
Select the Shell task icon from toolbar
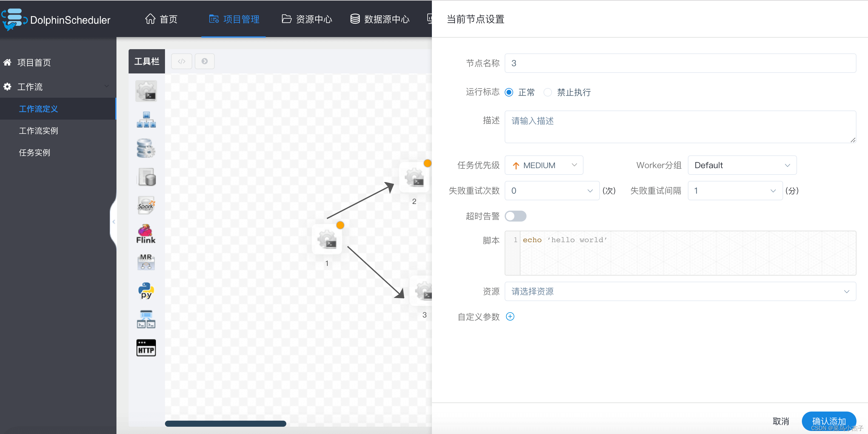coord(146,91)
